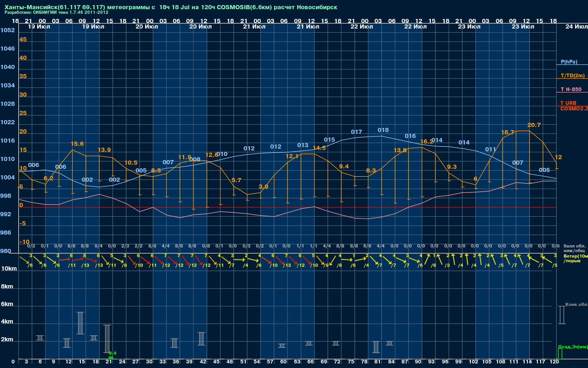588x368 pixels.
Task: Click the 013 pressure label
Action: [x=303, y=145]
